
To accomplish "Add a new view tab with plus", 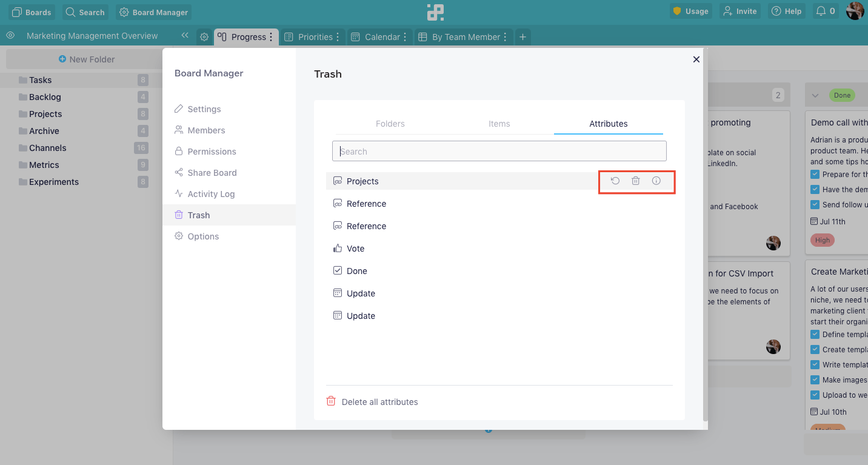I will [522, 37].
